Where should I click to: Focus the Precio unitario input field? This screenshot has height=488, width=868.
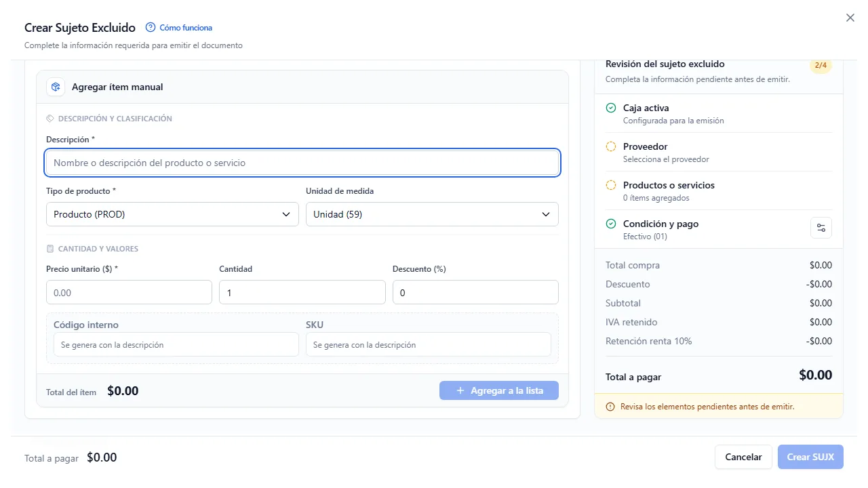click(129, 292)
